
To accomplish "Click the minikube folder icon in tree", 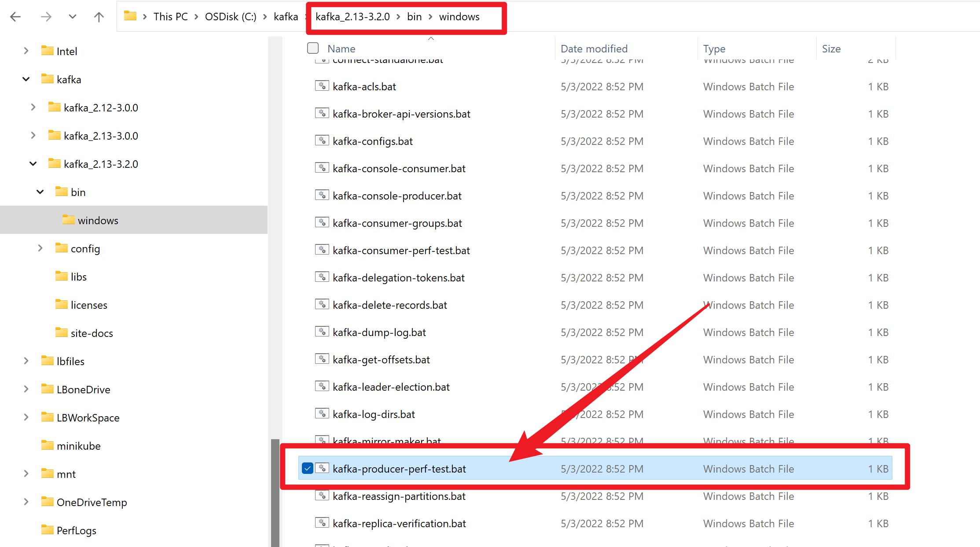I will click(x=47, y=445).
